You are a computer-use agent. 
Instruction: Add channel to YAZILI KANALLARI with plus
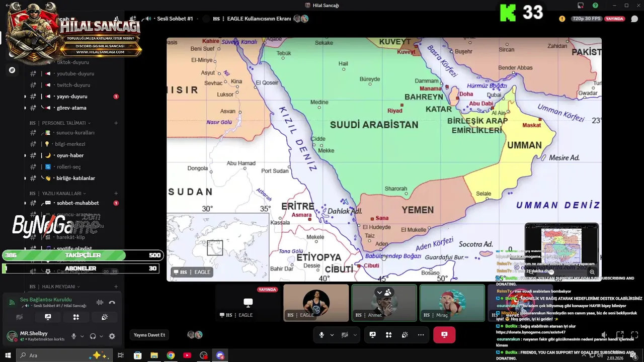click(x=116, y=193)
